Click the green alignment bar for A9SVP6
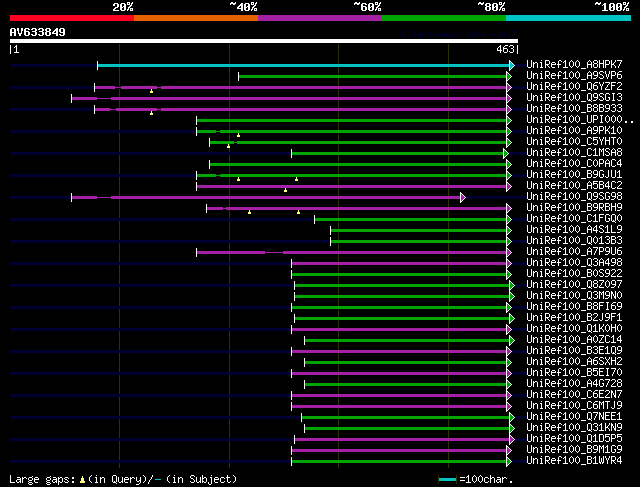Screen dimensions: 640x487 coord(373,76)
